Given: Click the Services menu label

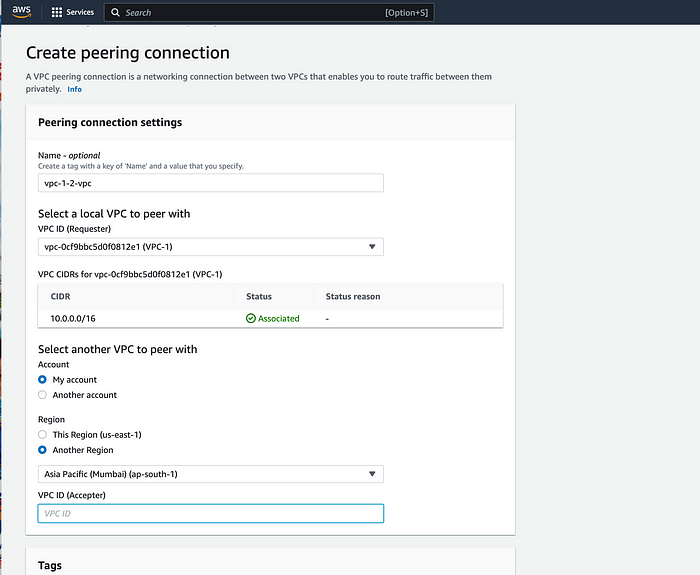Looking at the screenshot, I should [x=80, y=12].
